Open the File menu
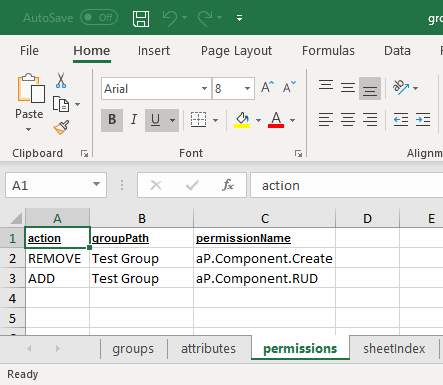 pyautogui.click(x=29, y=51)
